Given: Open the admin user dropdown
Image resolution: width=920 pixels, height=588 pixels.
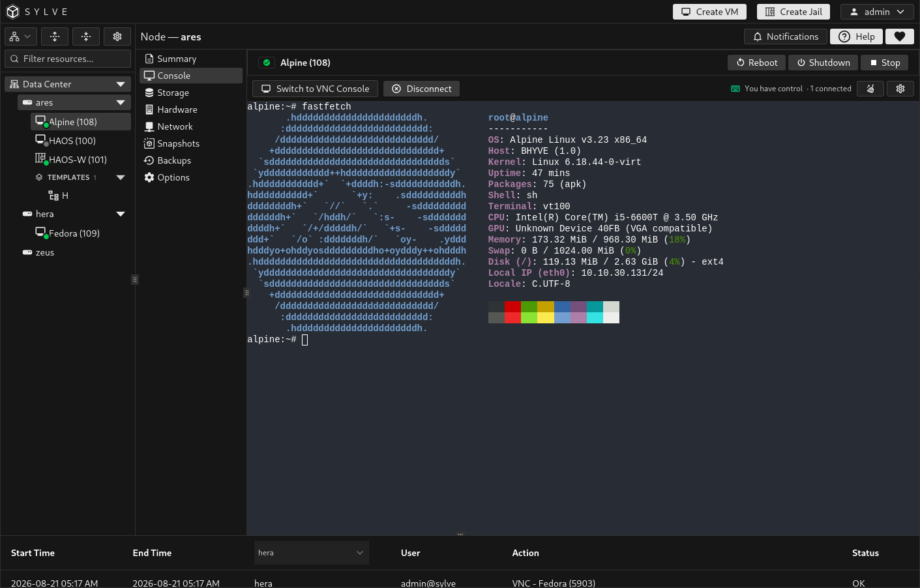Looking at the screenshot, I should (877, 12).
